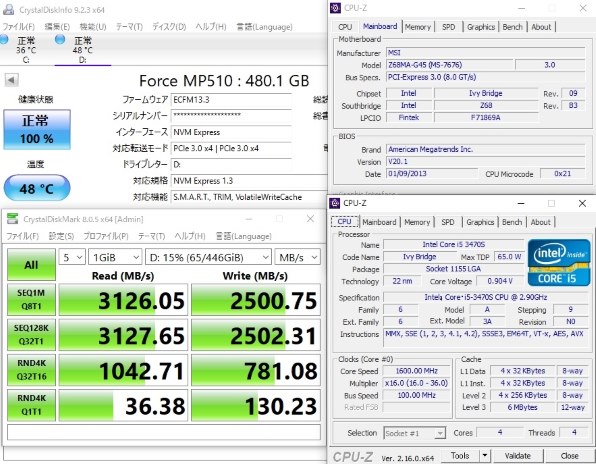This screenshot has width=596, height=464.
Task: Click the Intel Core i5 logo in CPU-Z
Action: [x=559, y=262]
